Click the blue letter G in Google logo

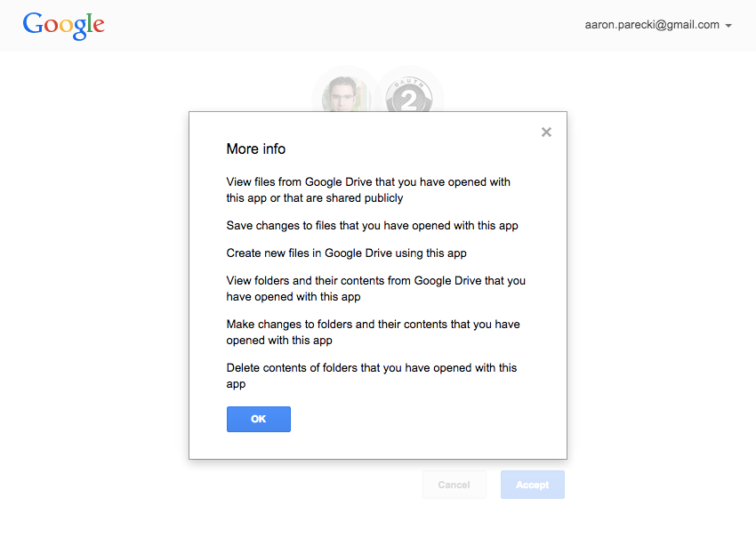33,23
